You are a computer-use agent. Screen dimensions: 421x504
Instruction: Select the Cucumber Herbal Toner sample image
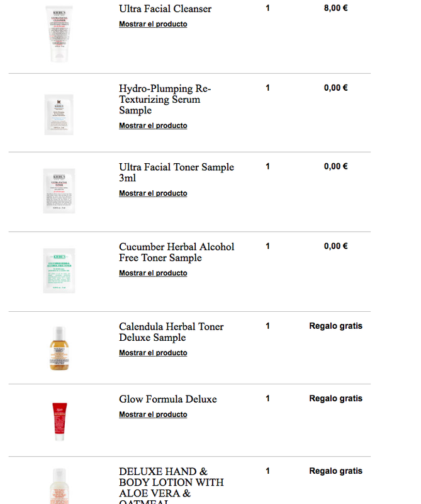(x=59, y=270)
